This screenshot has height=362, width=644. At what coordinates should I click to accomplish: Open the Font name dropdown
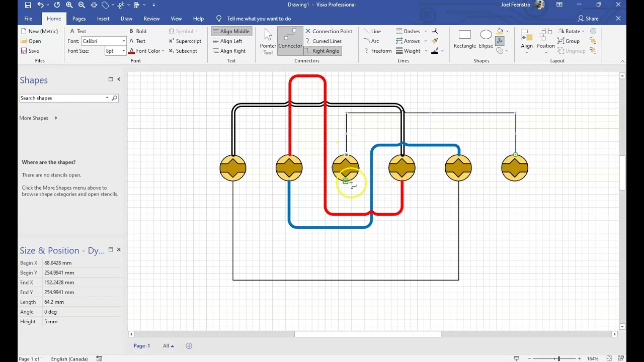123,41
